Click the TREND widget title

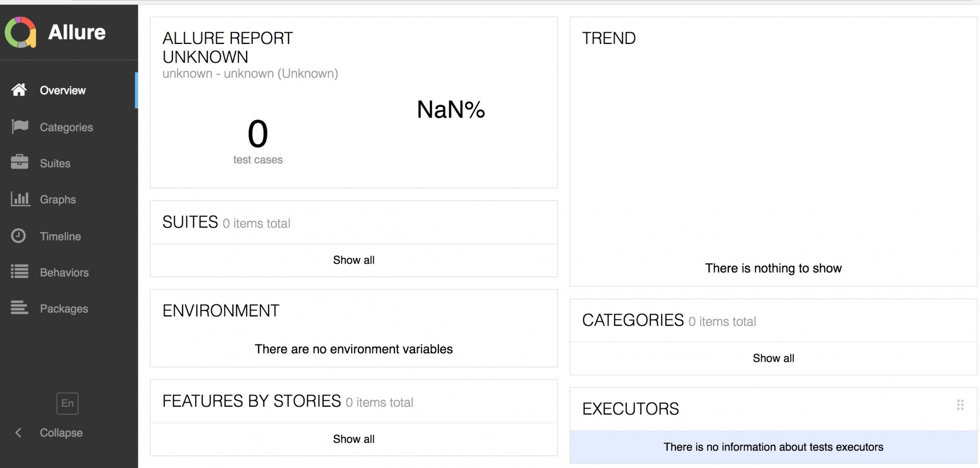coord(609,38)
